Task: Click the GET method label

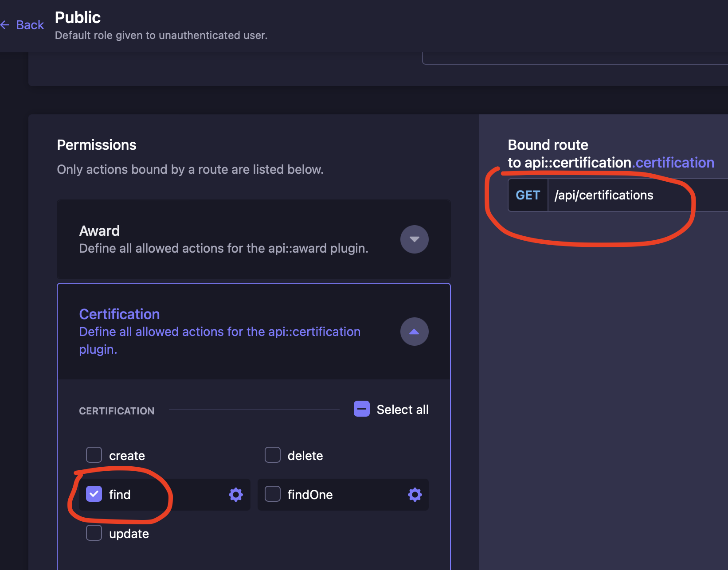Action: pos(528,195)
